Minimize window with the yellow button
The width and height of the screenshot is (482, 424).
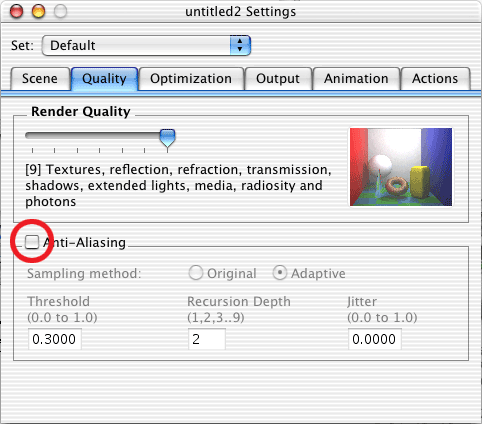coord(38,11)
